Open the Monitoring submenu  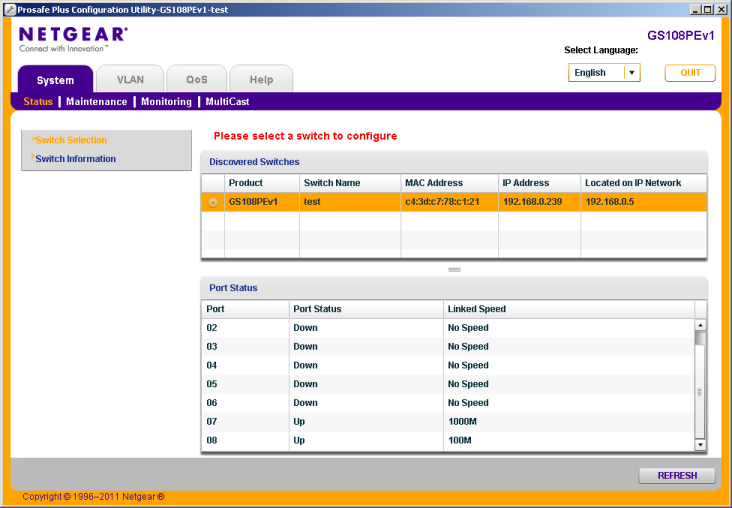[166, 102]
